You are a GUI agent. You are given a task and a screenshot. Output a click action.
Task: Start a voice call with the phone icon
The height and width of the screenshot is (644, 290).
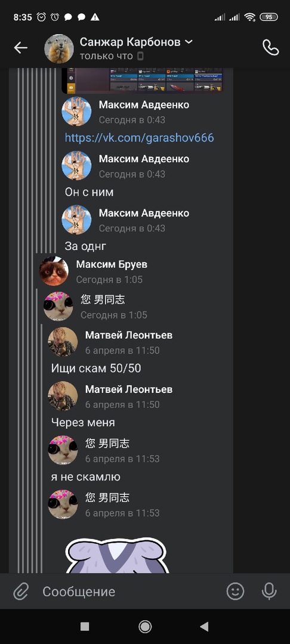pyautogui.click(x=270, y=48)
